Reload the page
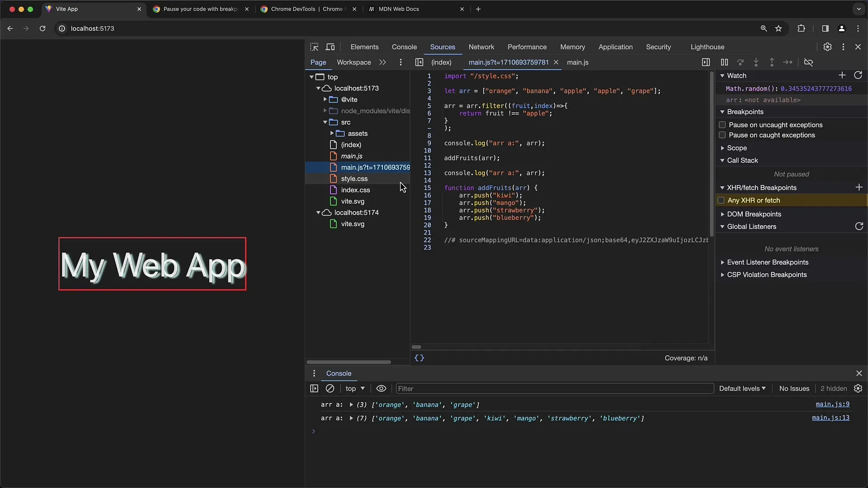868x488 pixels. (x=42, y=28)
